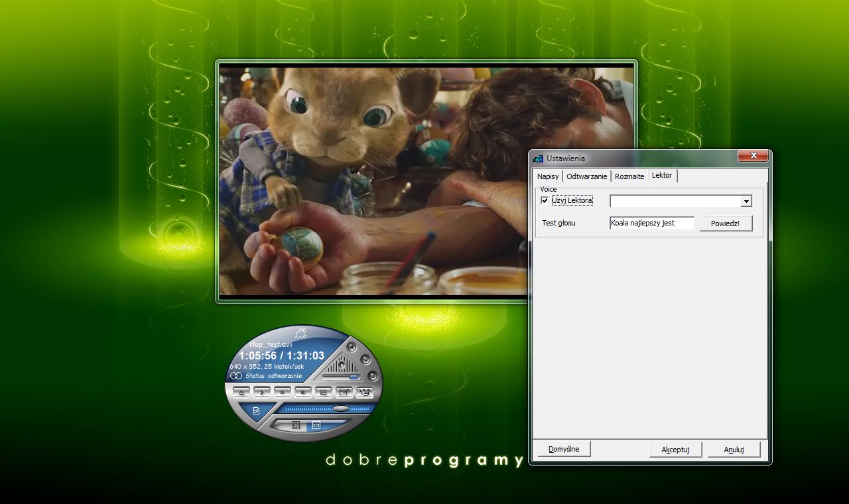The image size is (849, 504).
Task: Close the Ustawienia dialog
Action: (753, 156)
